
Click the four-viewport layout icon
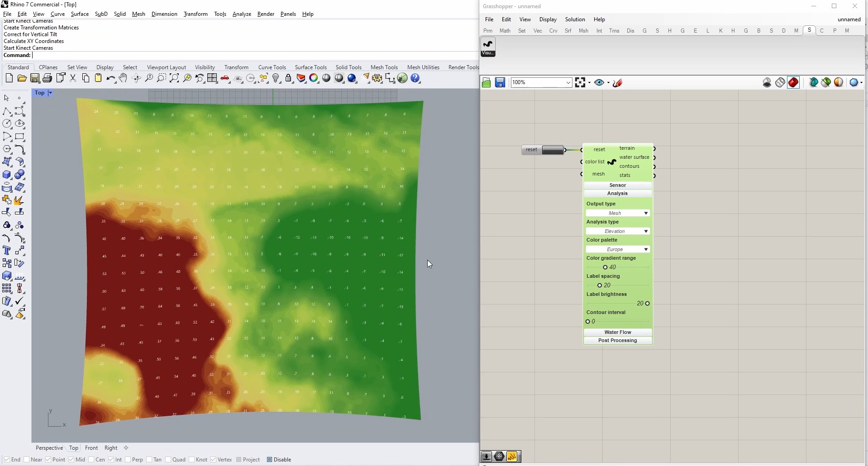(212, 78)
